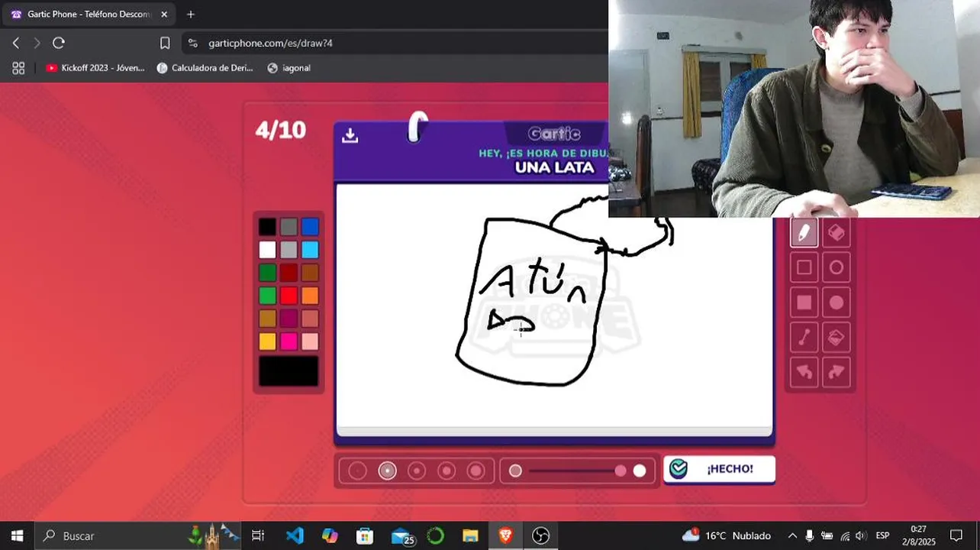The width and height of the screenshot is (980, 550).
Task: Select the filled rectangle shape tool
Action: coord(804,302)
